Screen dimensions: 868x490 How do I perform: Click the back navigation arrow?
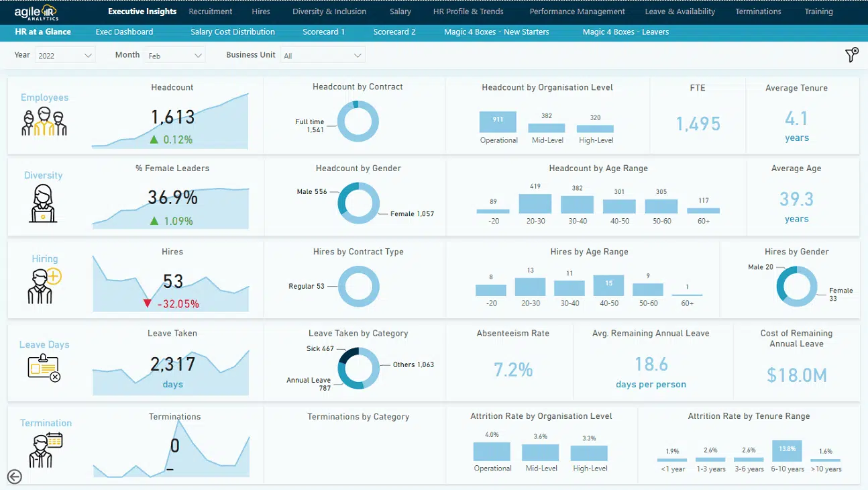[14, 477]
